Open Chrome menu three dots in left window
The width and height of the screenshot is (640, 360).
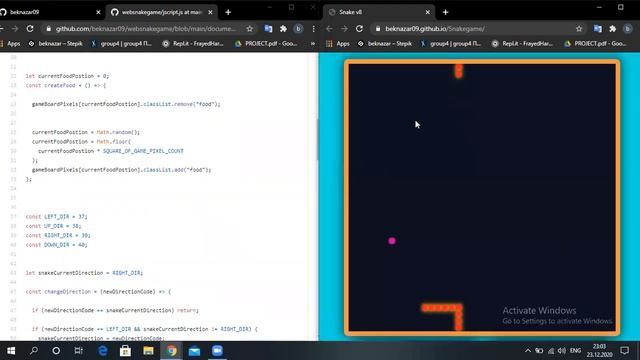313,29
